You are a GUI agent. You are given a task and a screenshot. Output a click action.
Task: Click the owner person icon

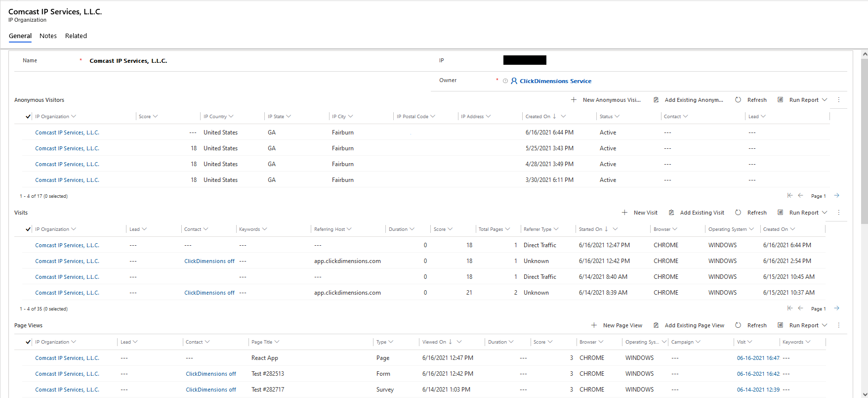point(514,81)
